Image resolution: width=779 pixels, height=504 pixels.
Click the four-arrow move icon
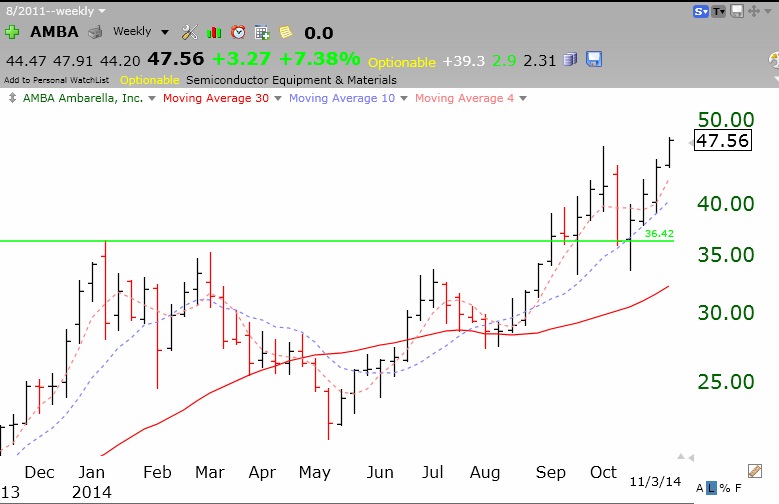753,11
